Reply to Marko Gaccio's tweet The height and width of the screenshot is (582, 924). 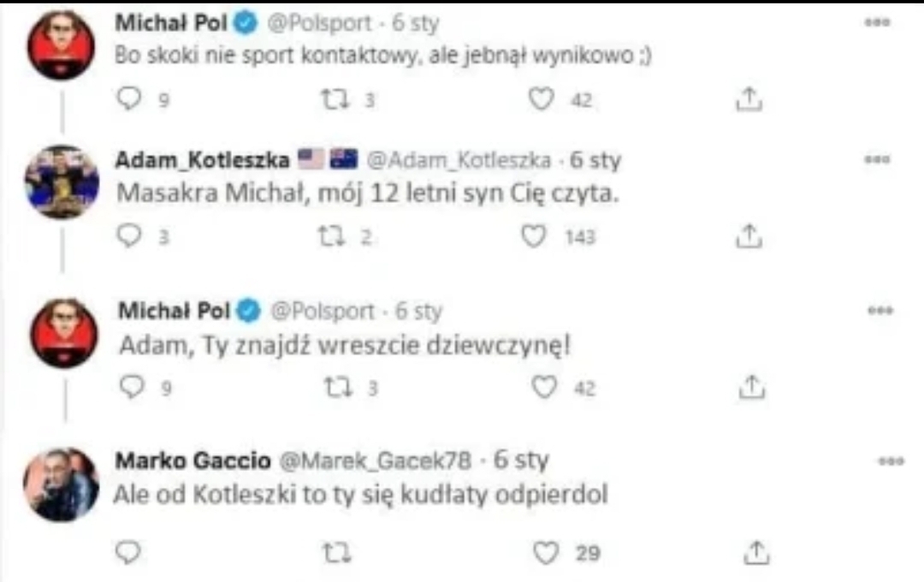[127, 553]
